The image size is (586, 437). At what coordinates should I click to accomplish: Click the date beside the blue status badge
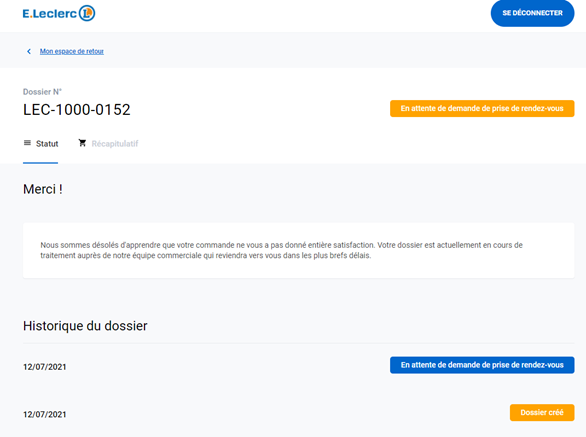44,367
